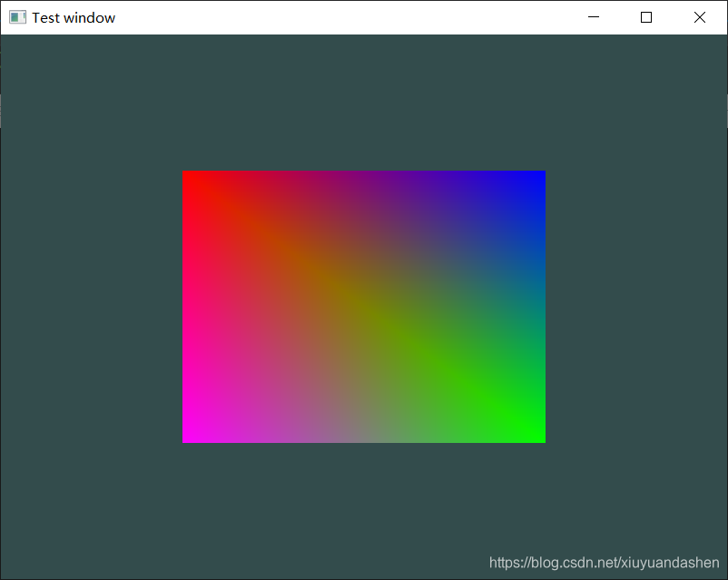Click the Test window app icon

point(17,17)
